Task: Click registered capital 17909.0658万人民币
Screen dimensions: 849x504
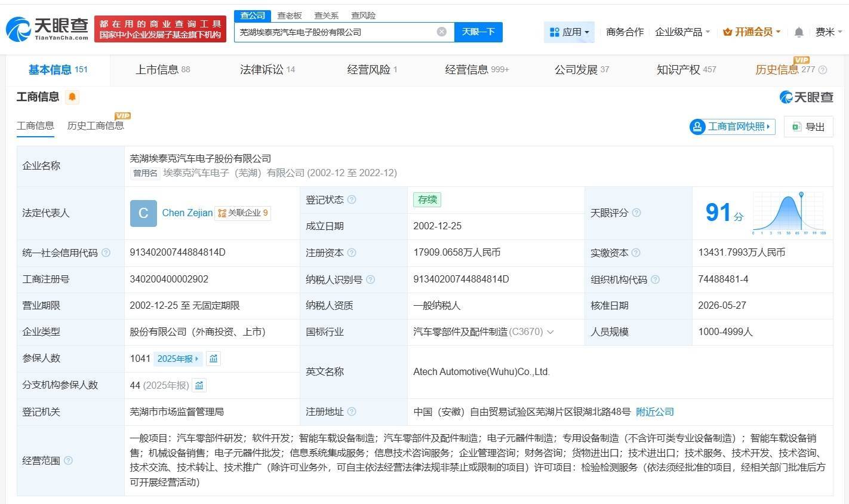Action: click(x=457, y=253)
